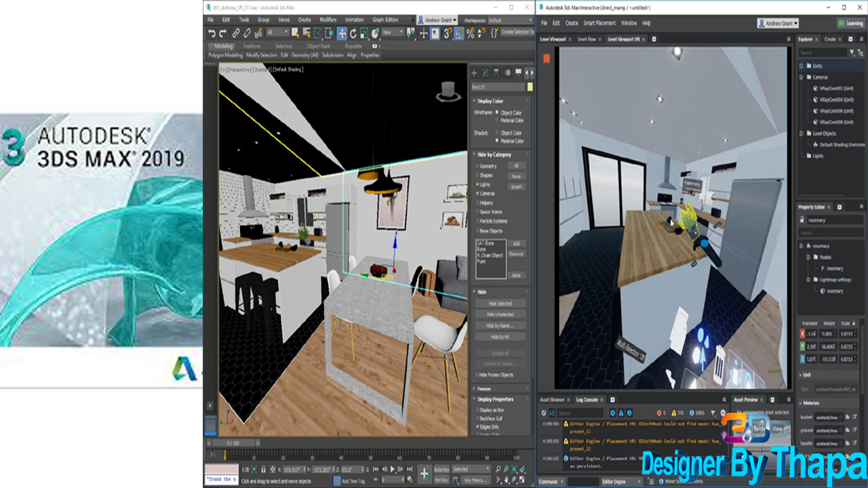Image resolution: width=868 pixels, height=488 pixels.
Task: Click the large Set Keys plus icon
Action: [x=425, y=474]
